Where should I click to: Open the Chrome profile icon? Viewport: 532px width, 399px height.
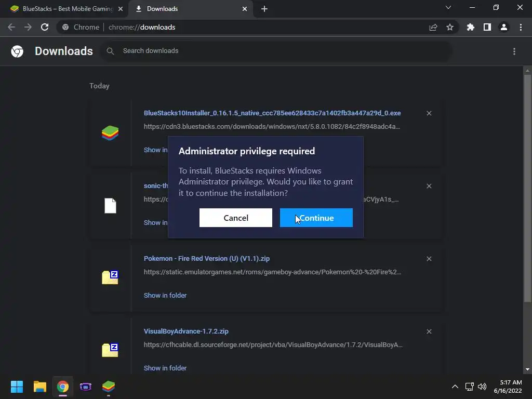pos(504,27)
